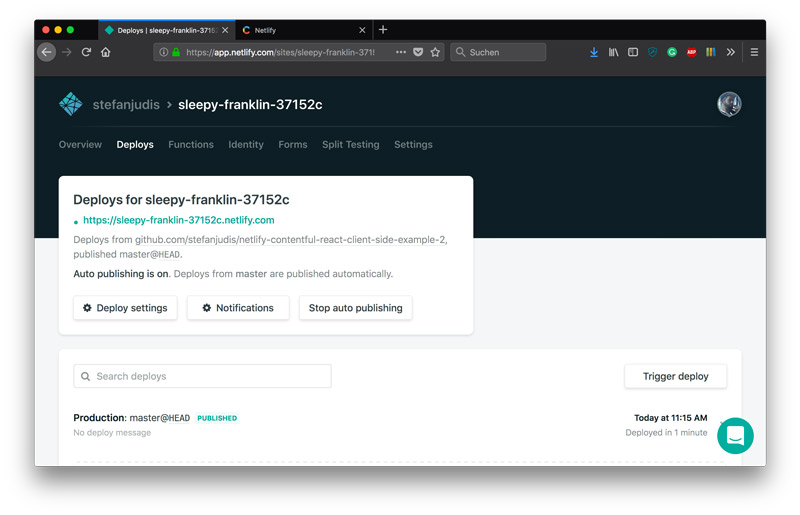Reload the page with the refresh icon
The height and width of the screenshot is (515, 800).
click(x=86, y=52)
